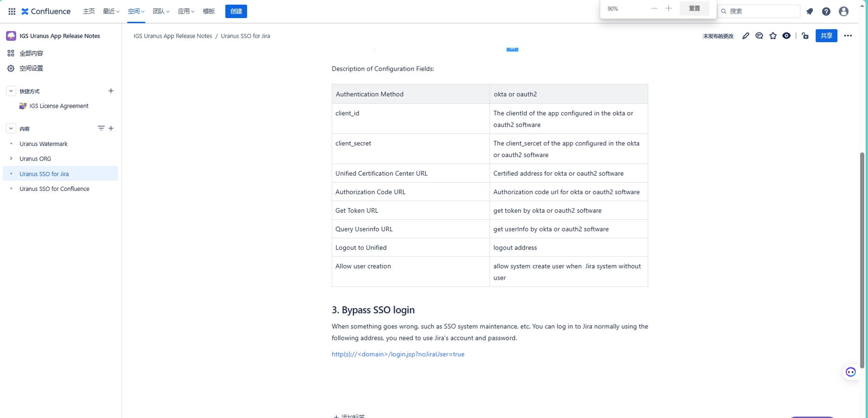Open the Bypass SSO login link
This screenshot has height=418, width=868.
[398, 354]
